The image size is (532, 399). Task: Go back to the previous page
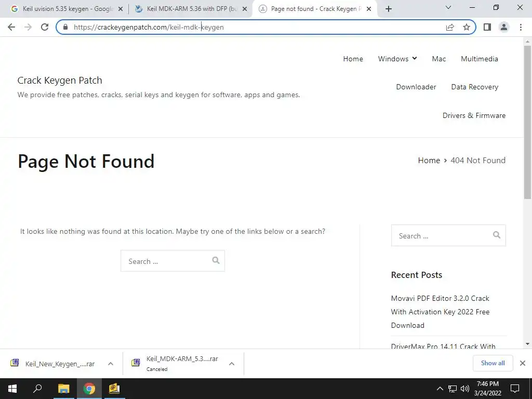(x=11, y=27)
